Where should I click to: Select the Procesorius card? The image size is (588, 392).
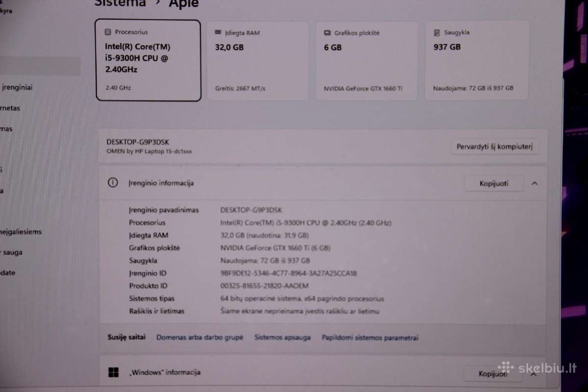pyautogui.click(x=148, y=60)
